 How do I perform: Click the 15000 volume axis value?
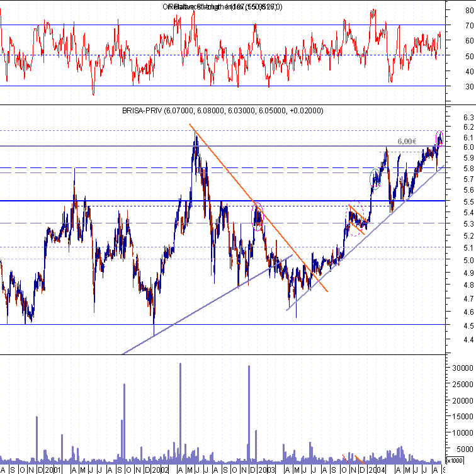pyautogui.click(x=463, y=416)
